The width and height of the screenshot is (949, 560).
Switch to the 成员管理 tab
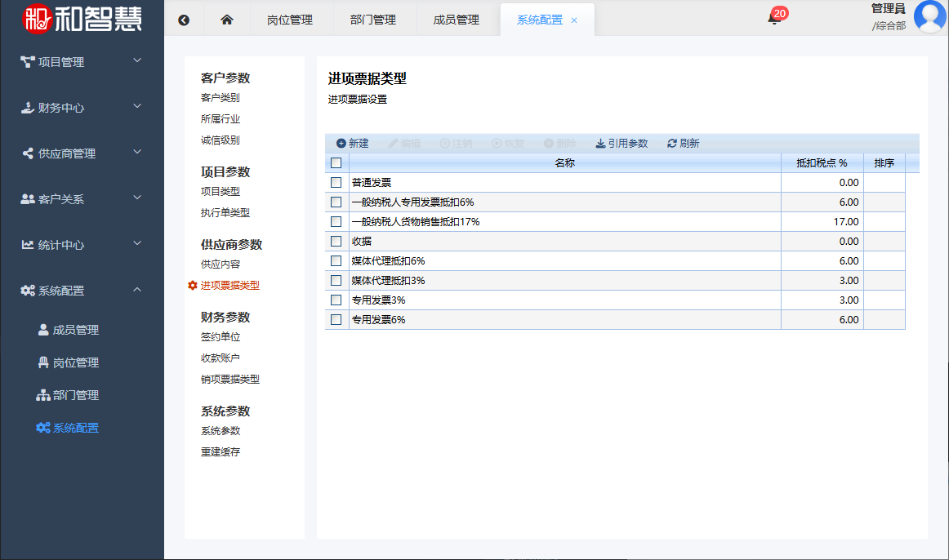click(x=457, y=20)
